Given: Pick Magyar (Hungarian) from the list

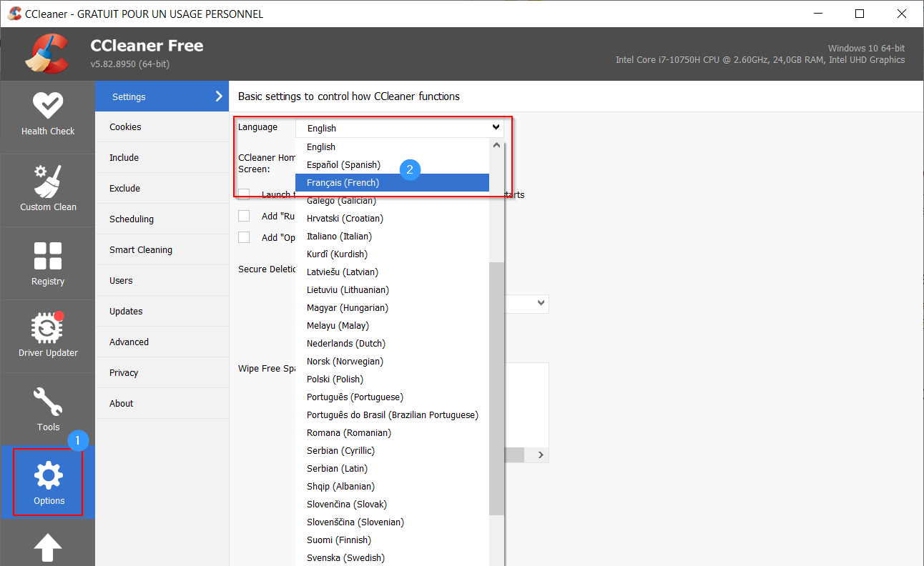Looking at the screenshot, I should (393, 308).
